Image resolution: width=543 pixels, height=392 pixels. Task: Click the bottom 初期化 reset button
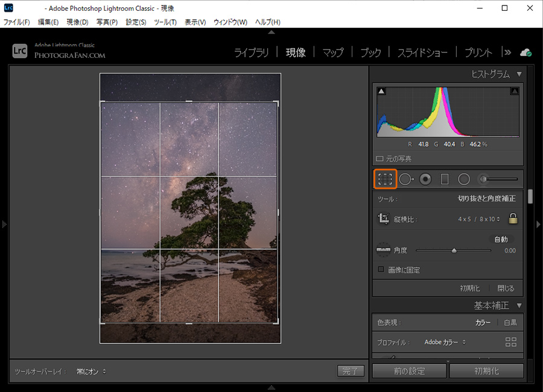[486, 371]
